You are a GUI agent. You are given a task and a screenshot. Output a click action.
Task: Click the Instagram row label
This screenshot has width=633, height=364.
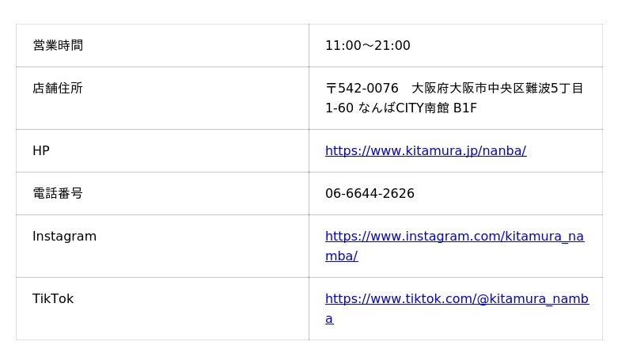tap(64, 236)
